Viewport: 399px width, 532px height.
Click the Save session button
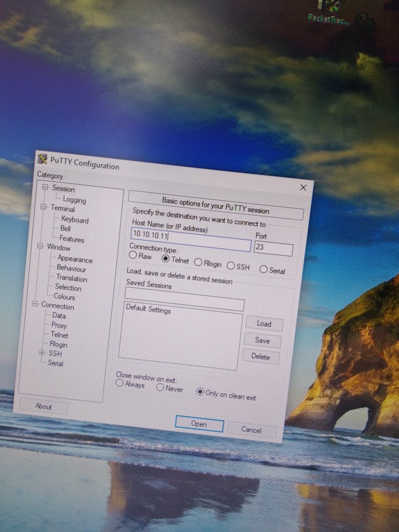262,340
